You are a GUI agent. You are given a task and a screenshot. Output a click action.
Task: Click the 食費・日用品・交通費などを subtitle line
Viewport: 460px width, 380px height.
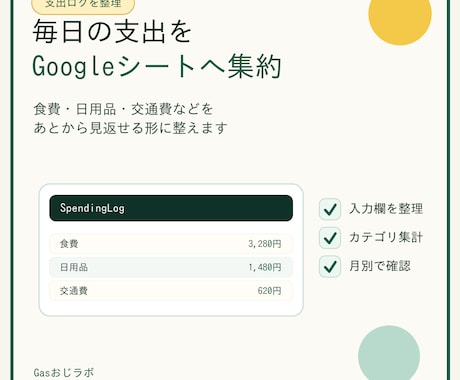click(x=123, y=109)
